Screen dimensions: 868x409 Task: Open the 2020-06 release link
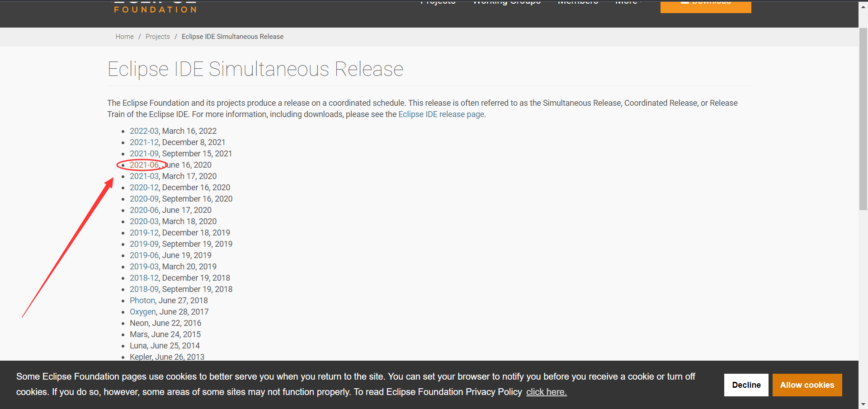pyautogui.click(x=144, y=210)
